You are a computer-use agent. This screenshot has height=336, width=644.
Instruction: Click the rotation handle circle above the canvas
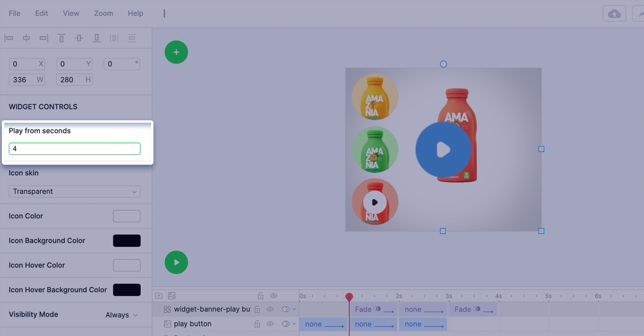(443, 64)
